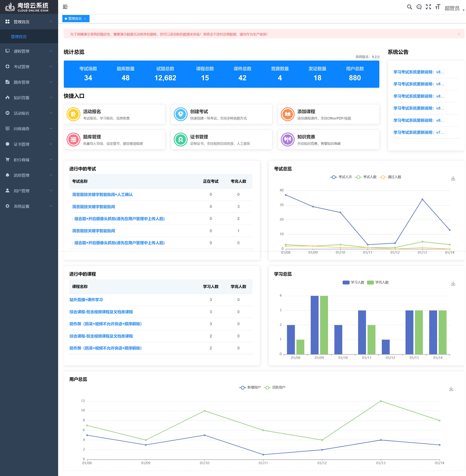Image resolution: width=466 pixels, height=476 pixels.
Task: Expand the 题库管理 sidebar section
Action: (x=29, y=82)
